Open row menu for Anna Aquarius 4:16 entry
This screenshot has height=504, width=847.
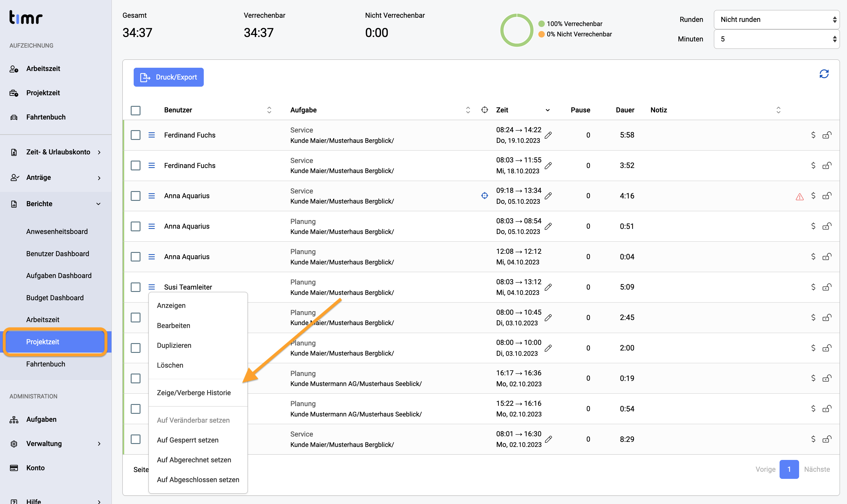pos(152,196)
